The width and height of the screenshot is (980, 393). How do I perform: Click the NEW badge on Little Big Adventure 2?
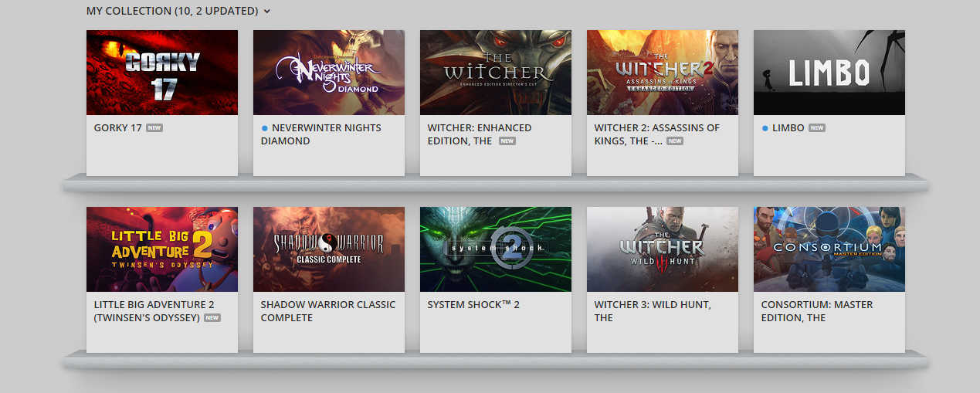click(x=212, y=317)
